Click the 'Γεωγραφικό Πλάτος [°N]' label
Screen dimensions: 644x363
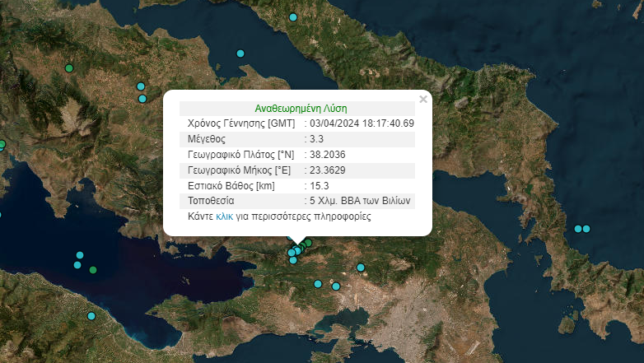click(240, 155)
